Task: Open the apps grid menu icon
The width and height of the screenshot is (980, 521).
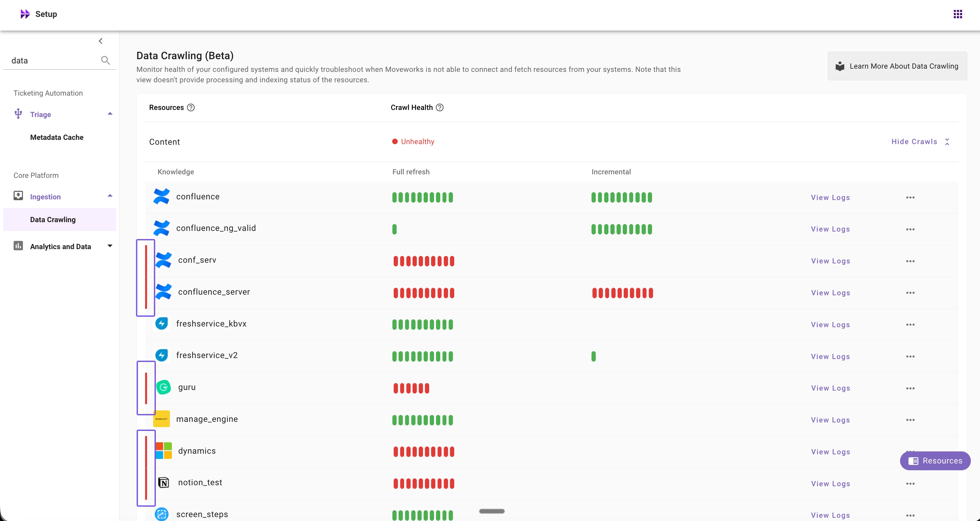Action: coord(958,14)
